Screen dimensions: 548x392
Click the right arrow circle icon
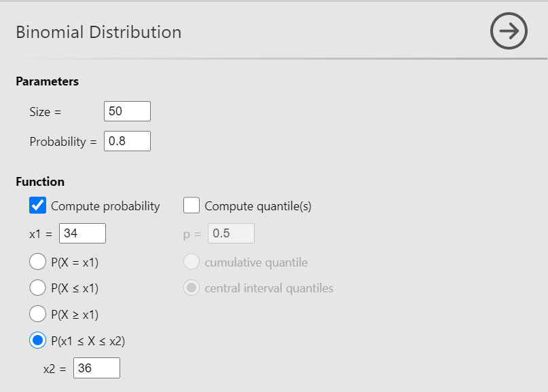(x=509, y=31)
